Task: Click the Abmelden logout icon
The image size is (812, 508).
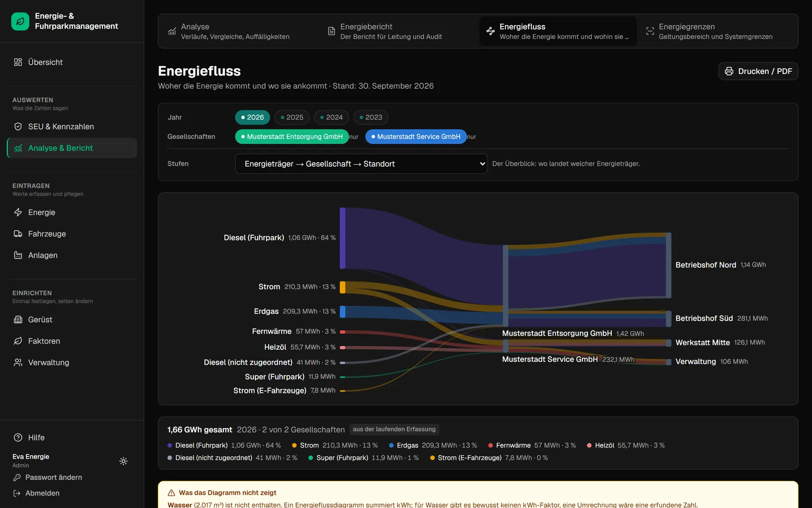Action: coord(17,494)
